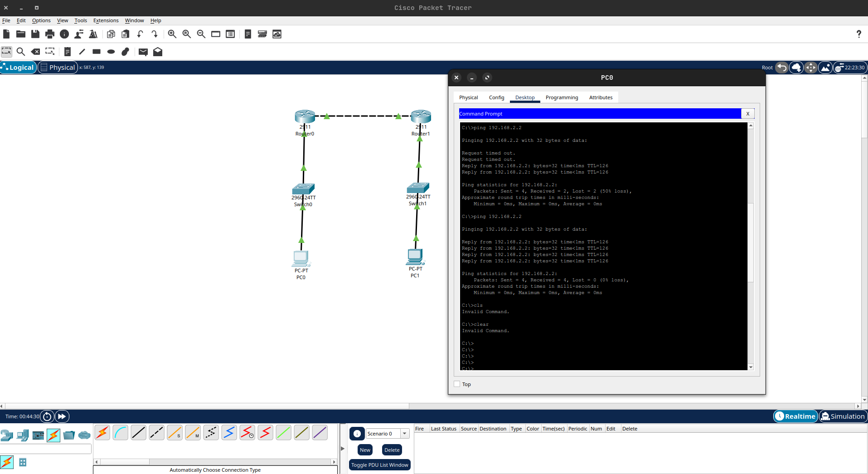The image size is (868, 474).
Task: Add a Complex PDU with the open envelope
Action: pos(158,52)
